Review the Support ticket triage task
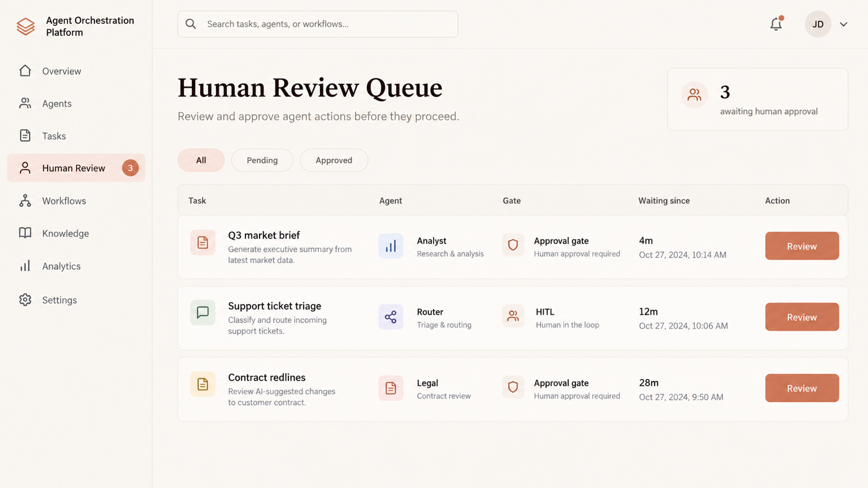 [802, 317]
